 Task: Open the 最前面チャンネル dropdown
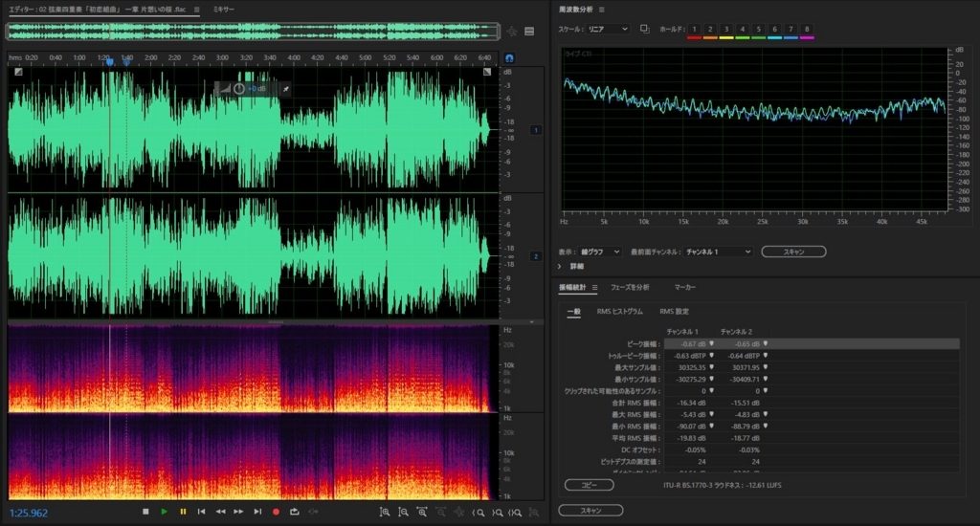(718, 252)
